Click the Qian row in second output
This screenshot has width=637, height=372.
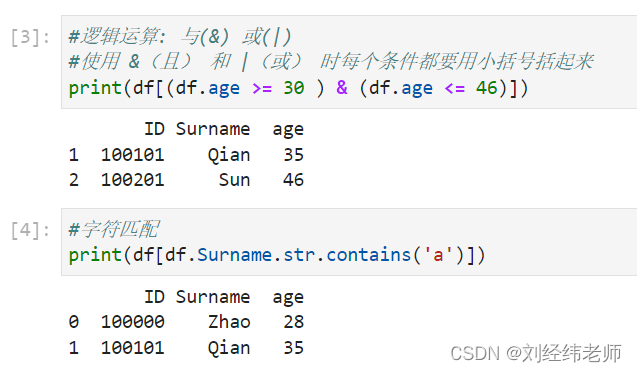(x=186, y=348)
